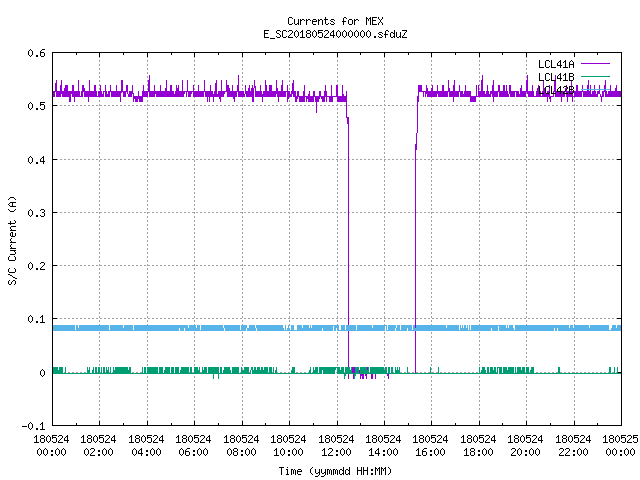The image size is (640, 480).
Task: Click the 0.1 y-axis tick label
Action: pyautogui.click(x=36, y=319)
